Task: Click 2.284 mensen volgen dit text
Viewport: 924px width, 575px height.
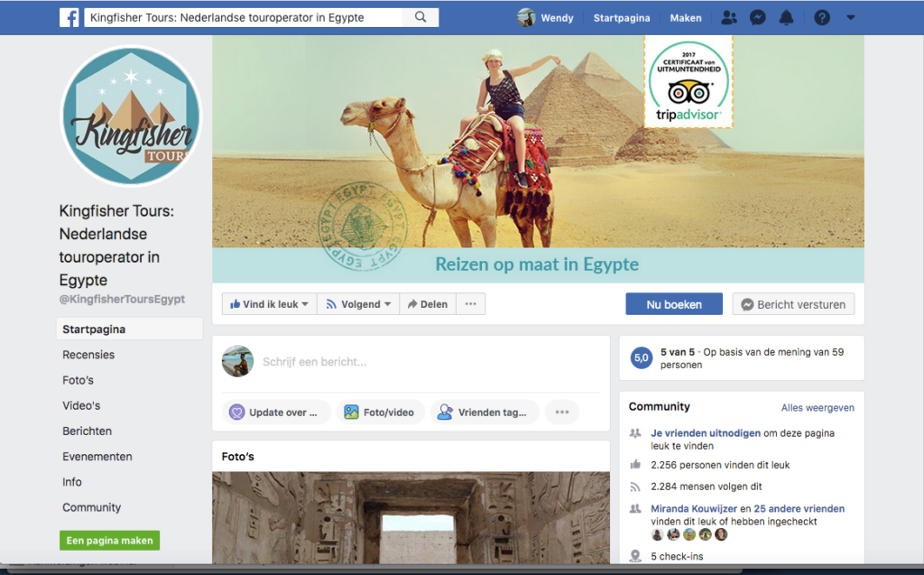Action: (706, 487)
